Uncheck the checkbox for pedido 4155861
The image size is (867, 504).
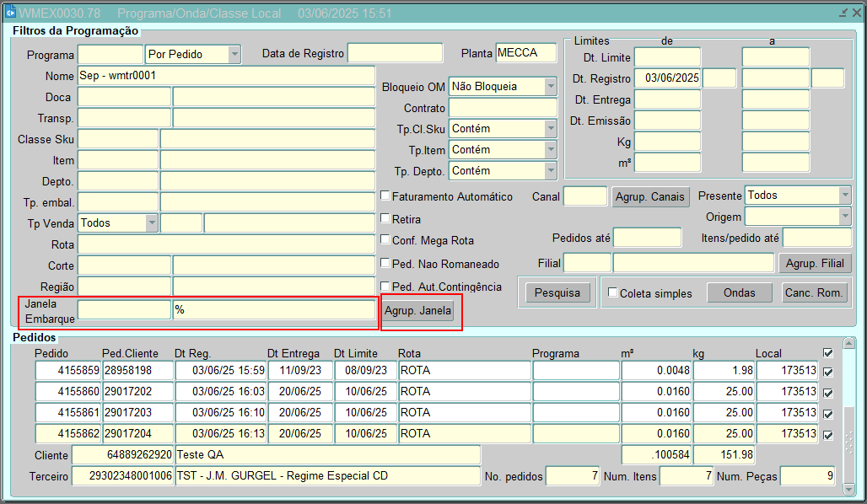pos(827,414)
